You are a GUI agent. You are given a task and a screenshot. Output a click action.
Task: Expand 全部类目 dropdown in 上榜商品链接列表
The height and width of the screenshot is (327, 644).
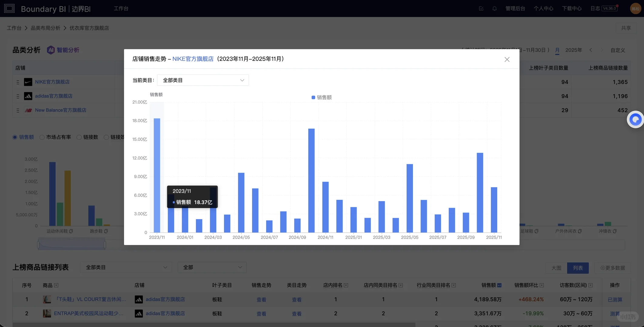click(x=126, y=268)
